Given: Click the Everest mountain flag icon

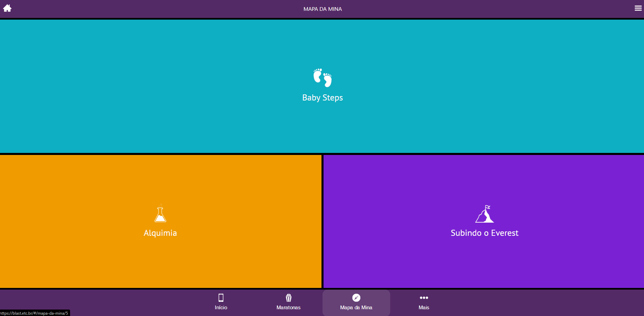Looking at the screenshot, I should (485, 214).
